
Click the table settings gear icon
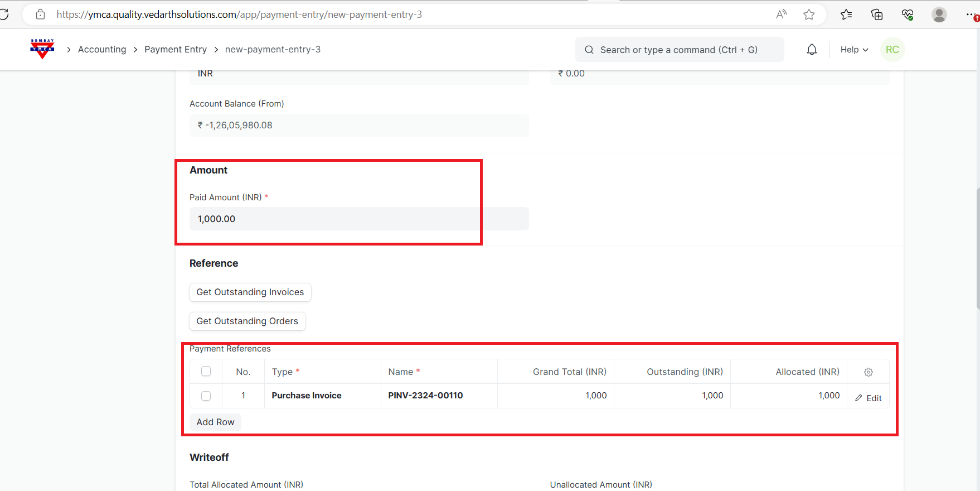pos(868,372)
